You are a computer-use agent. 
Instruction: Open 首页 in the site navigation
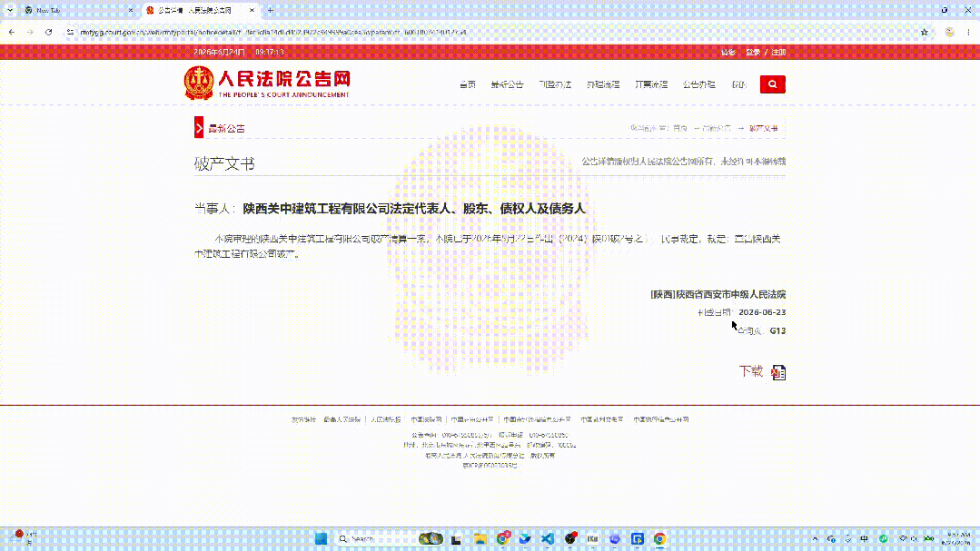[x=468, y=84]
